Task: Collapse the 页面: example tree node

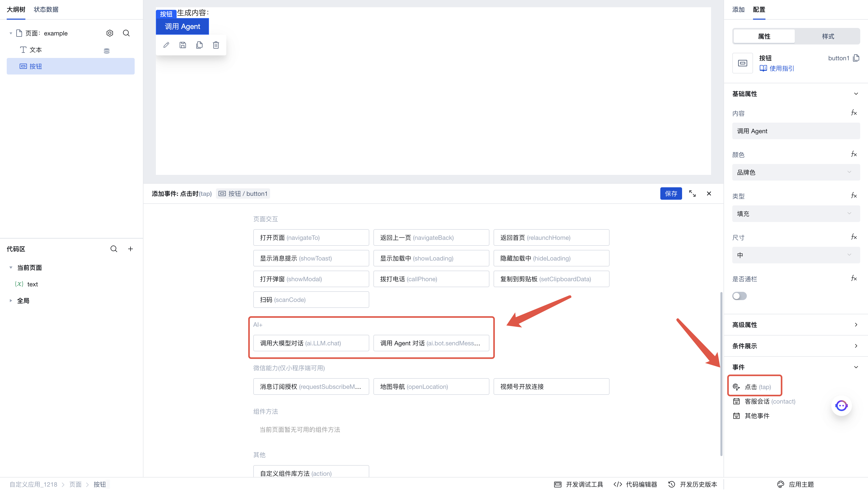Action: pos(11,33)
